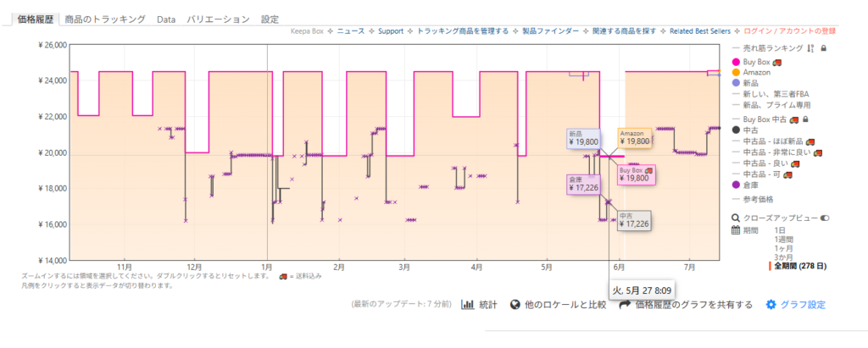This screenshot has height=348, width=868.
Task: Toggle the 新品 series legend entry
Action: [753, 84]
